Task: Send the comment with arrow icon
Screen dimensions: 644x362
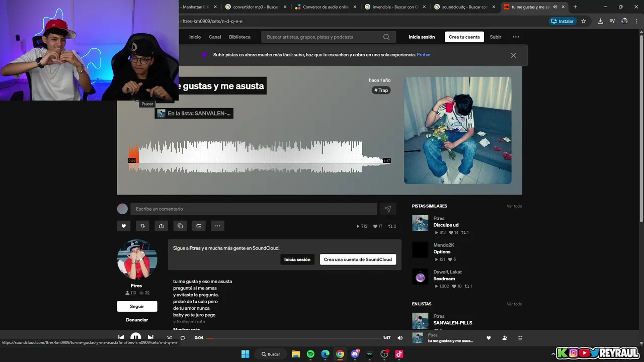Action: tap(388, 209)
